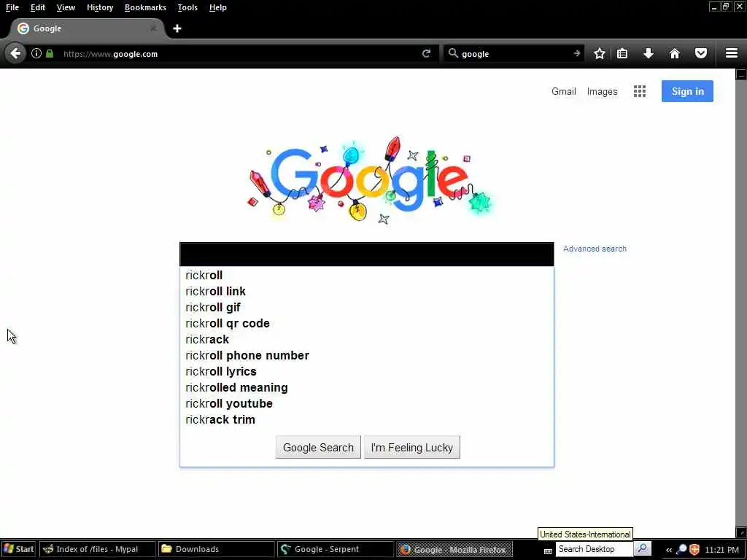Click the Search Desktop magnifier button
This screenshot has width=747, height=560.
coord(642,549)
